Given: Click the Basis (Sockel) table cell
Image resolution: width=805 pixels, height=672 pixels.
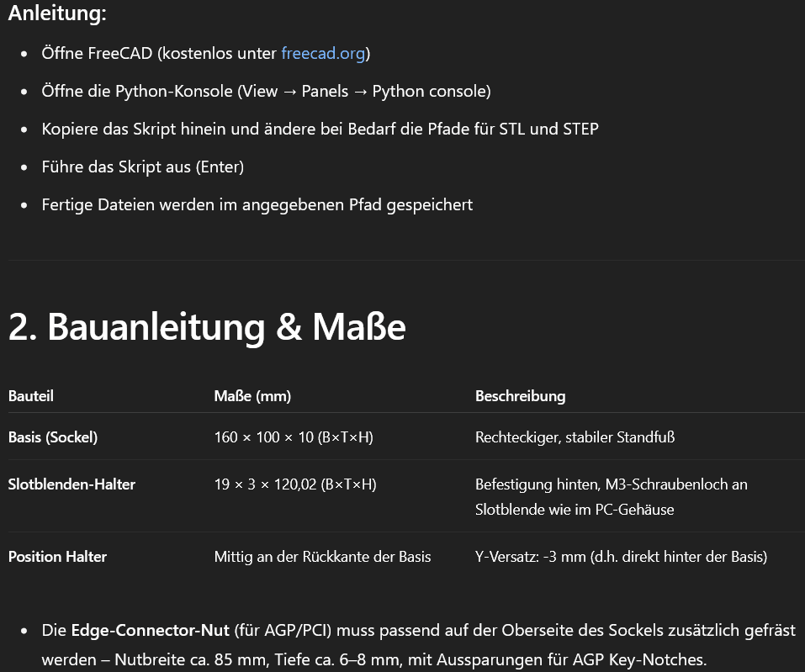Looking at the screenshot, I should coord(53,437).
